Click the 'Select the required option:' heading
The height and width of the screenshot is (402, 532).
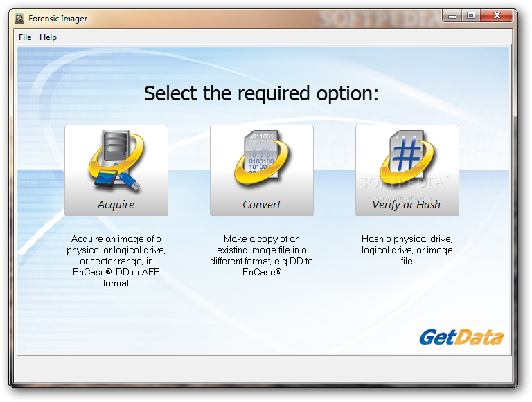(x=261, y=93)
